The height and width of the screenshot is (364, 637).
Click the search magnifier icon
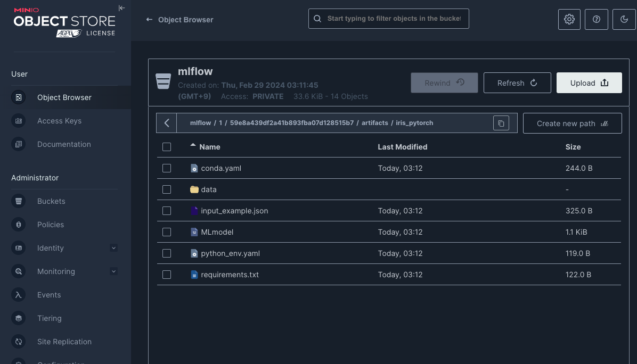[317, 19]
